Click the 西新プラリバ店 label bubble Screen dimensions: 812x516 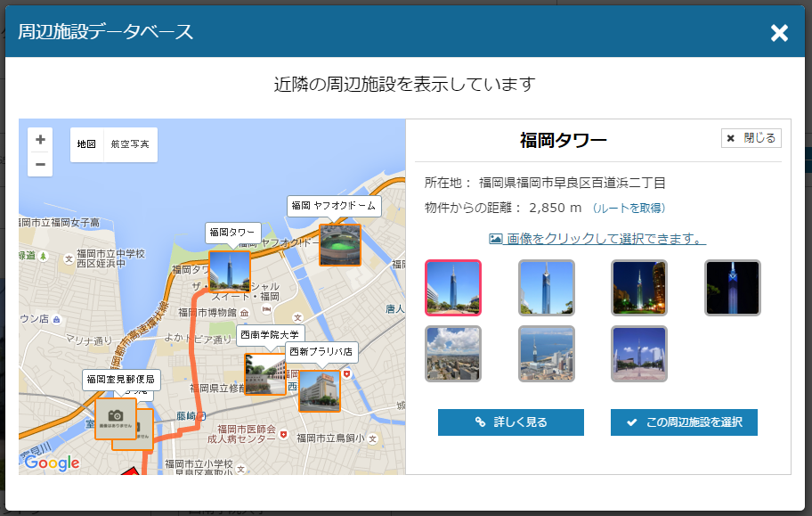[321, 352]
